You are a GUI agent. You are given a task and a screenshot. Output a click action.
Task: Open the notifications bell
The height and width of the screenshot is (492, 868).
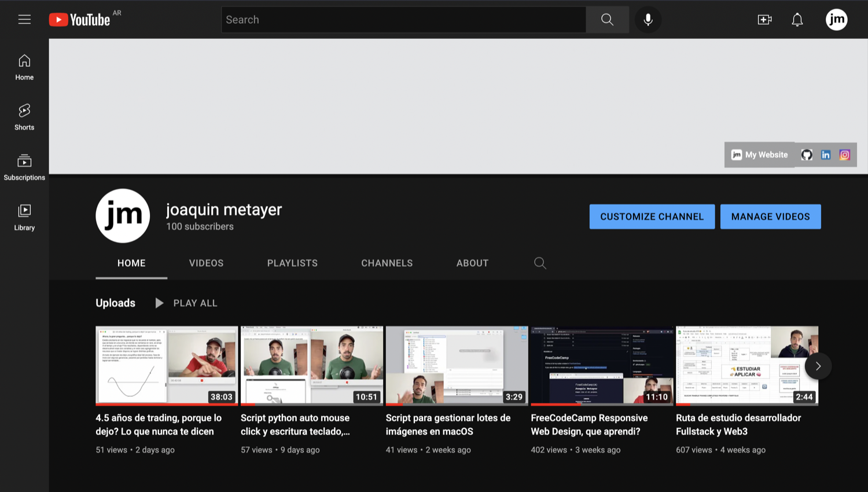coord(797,20)
